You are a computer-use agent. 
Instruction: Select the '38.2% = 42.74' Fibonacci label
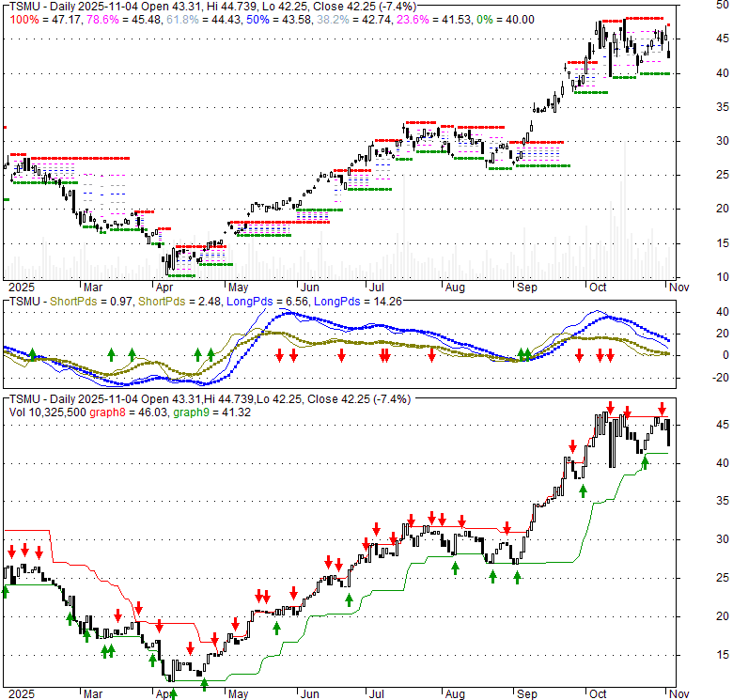click(x=354, y=20)
